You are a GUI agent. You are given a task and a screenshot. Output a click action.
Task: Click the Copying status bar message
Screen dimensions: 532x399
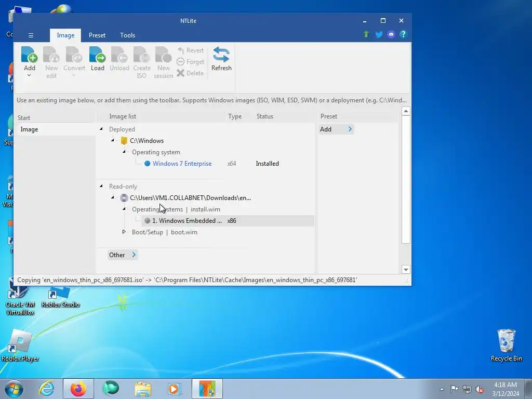(187, 280)
